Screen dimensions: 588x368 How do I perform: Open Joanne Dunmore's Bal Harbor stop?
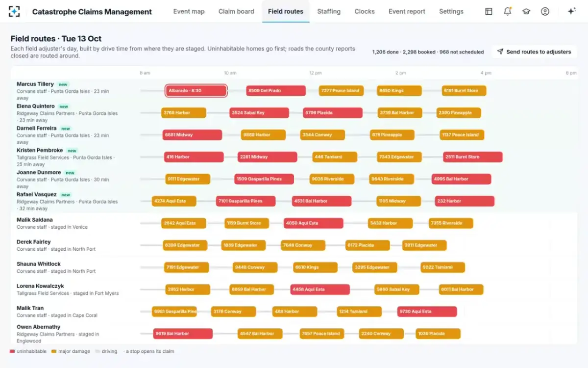tap(461, 179)
